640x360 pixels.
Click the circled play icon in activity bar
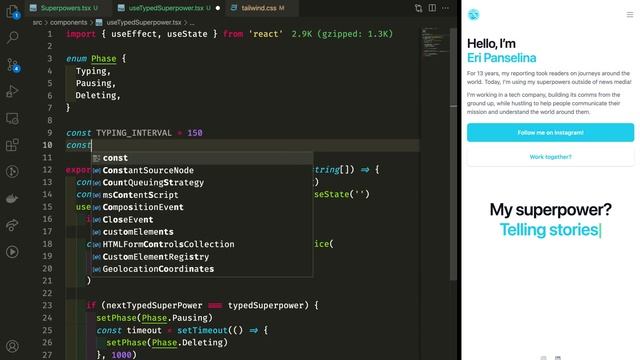pyautogui.click(x=12, y=252)
